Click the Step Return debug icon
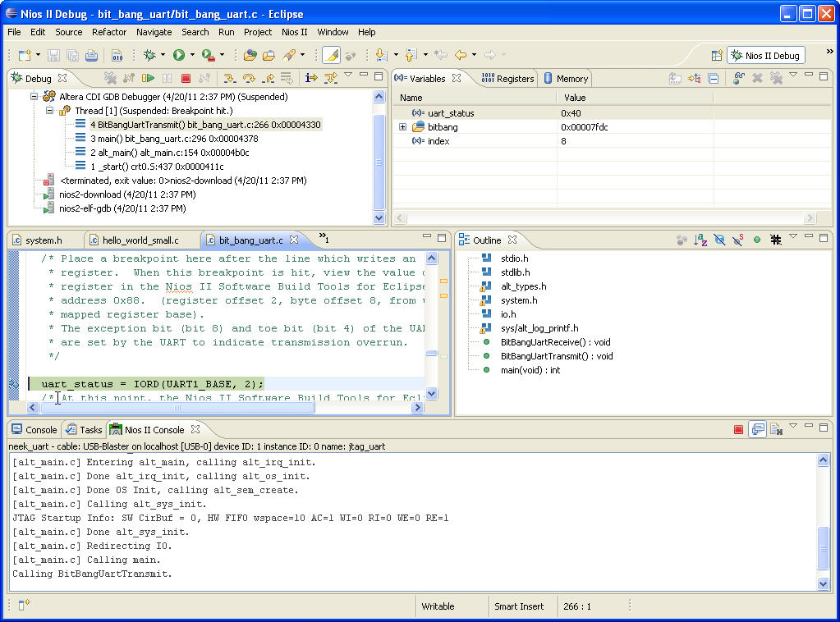 coord(267,78)
